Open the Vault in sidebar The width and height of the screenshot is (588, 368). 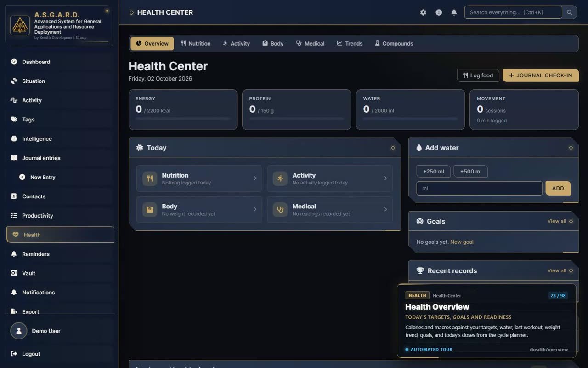point(60,273)
